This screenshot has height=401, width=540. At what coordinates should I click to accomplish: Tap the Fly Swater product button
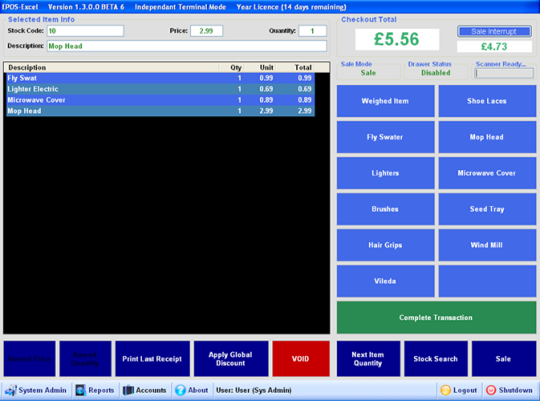(385, 137)
